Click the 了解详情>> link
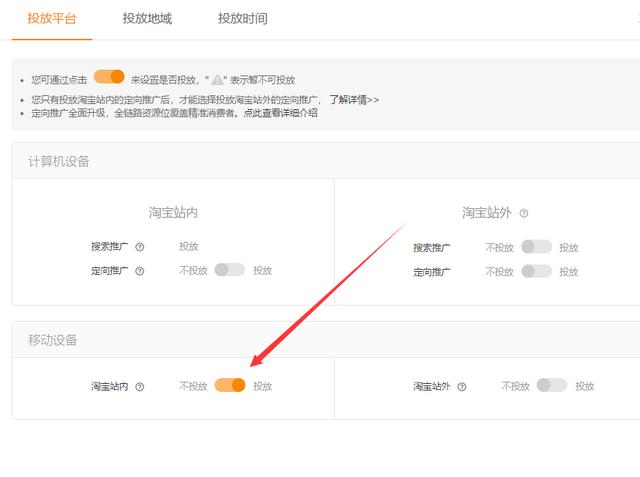Screen dimensions: 640x477 coord(354,100)
